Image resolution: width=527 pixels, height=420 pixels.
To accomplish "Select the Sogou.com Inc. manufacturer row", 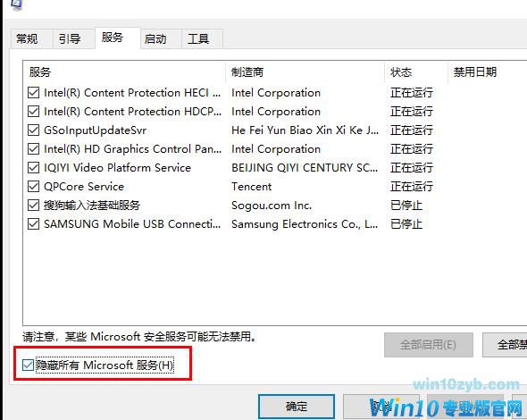I will [x=272, y=206].
